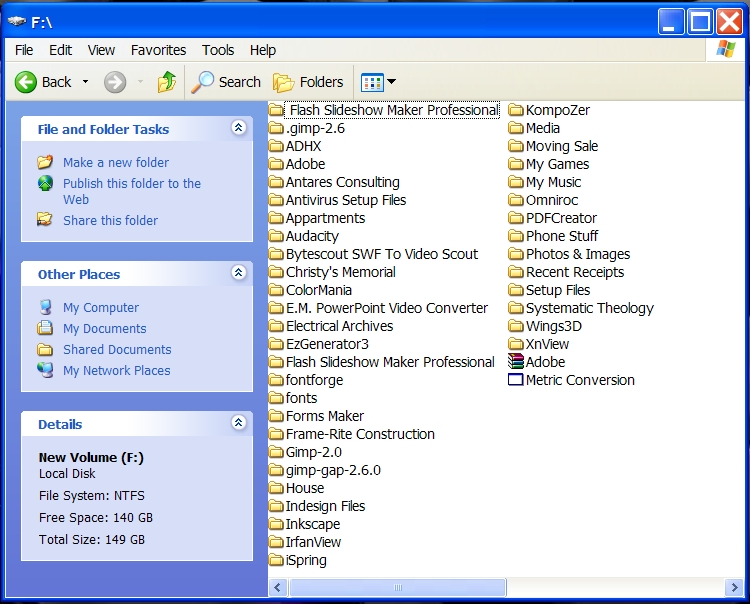Go up one folder level
750x604 pixels.
pyautogui.click(x=167, y=82)
